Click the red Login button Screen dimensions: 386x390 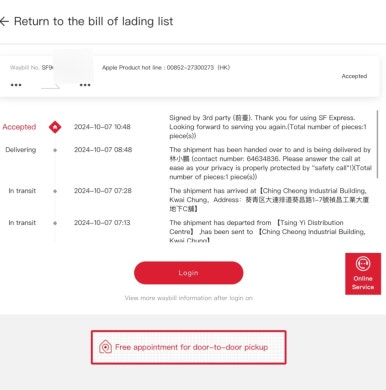(189, 273)
